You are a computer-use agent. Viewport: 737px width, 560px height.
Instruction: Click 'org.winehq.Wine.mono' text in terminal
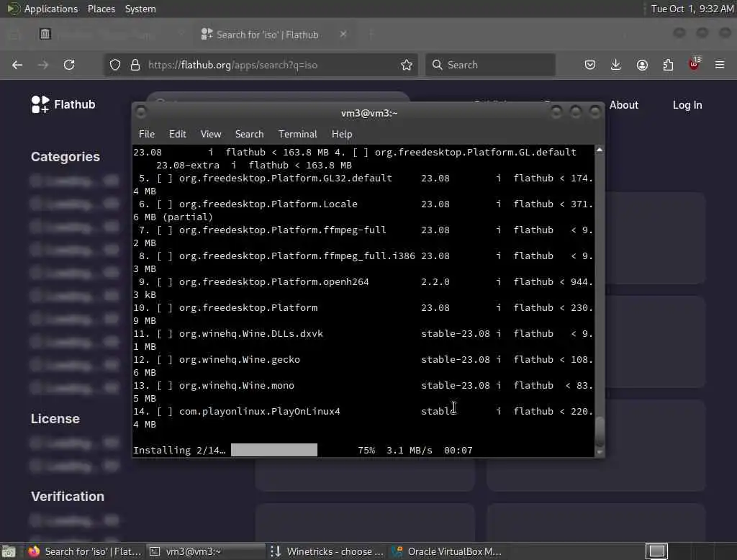[x=236, y=386]
